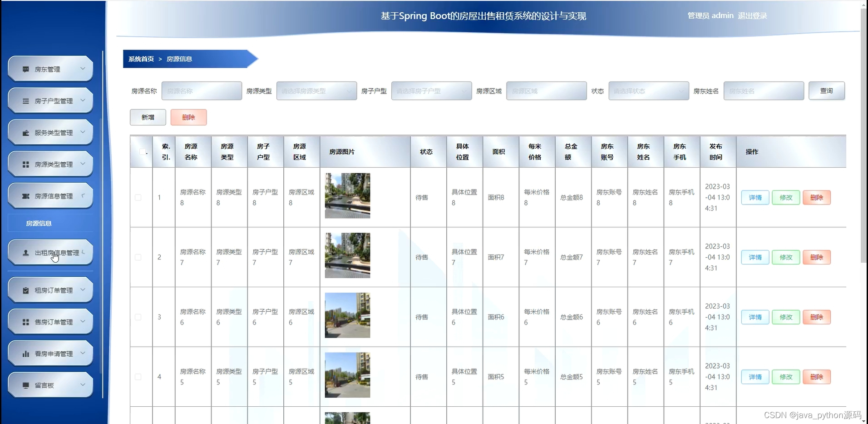Viewport: 868px width, 424px height.
Task: Click 删除 for row 房源名称7
Action: click(x=817, y=257)
